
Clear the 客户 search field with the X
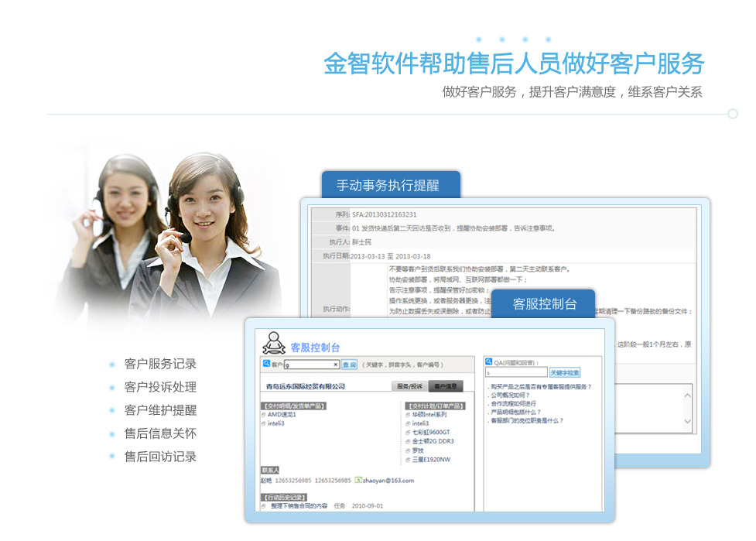click(336, 365)
